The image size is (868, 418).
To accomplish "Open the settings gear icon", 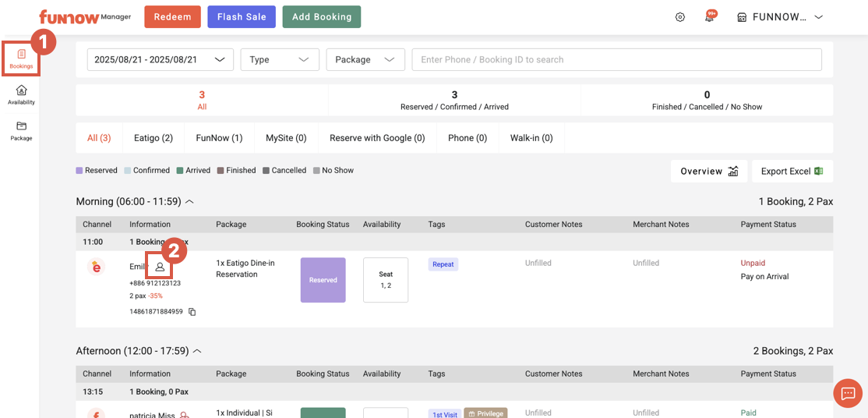I will click(680, 17).
